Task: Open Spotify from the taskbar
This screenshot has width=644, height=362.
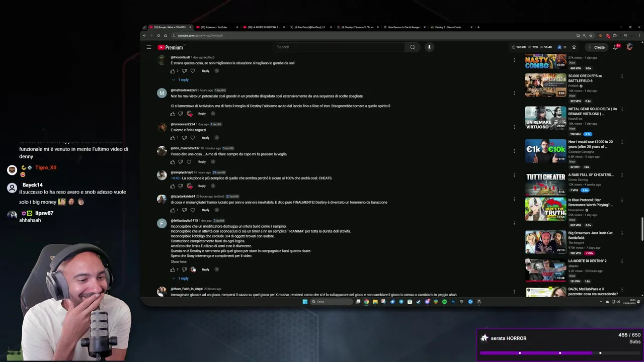Action: [x=444, y=302]
